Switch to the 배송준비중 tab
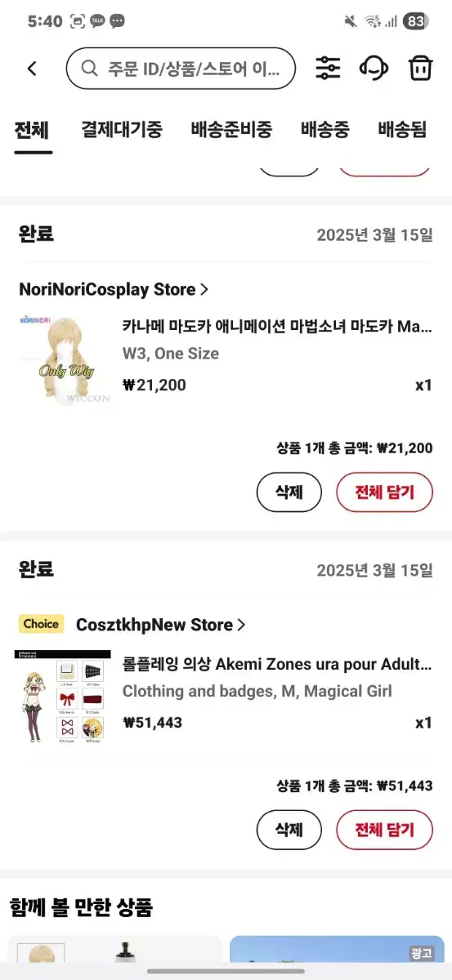The image size is (452, 980). (231, 129)
